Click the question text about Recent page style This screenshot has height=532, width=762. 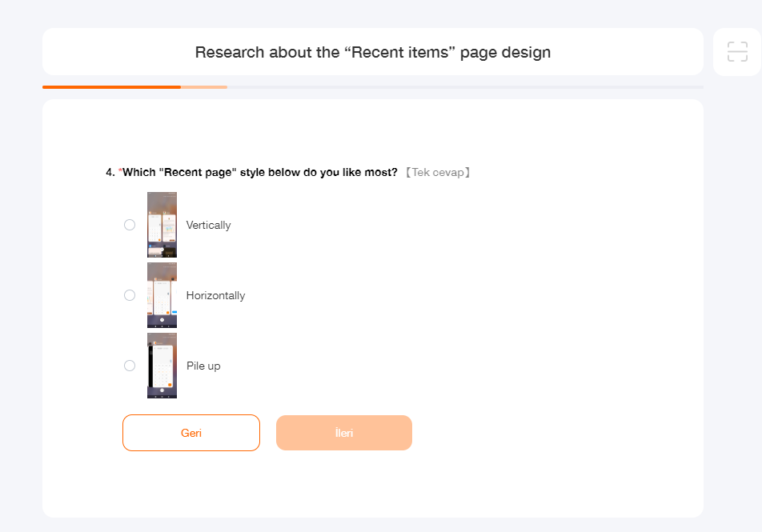(260, 173)
